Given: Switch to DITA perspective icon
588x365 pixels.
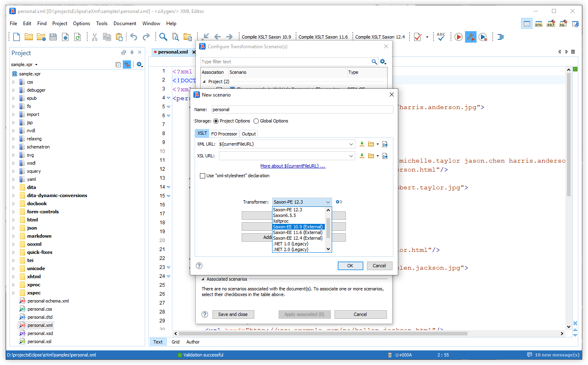Looking at the screenshot, I should coord(539,24).
